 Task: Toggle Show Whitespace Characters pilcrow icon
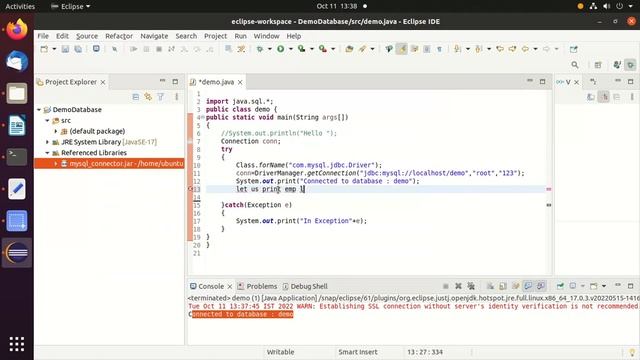(439, 49)
